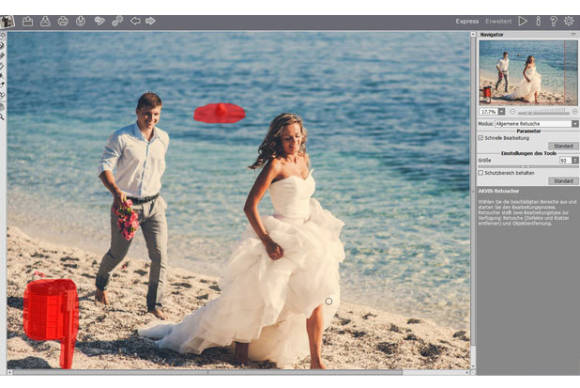The width and height of the screenshot is (580, 388).
Task: Click the AKVIS logo icon in the toolbar
Action: point(7,22)
